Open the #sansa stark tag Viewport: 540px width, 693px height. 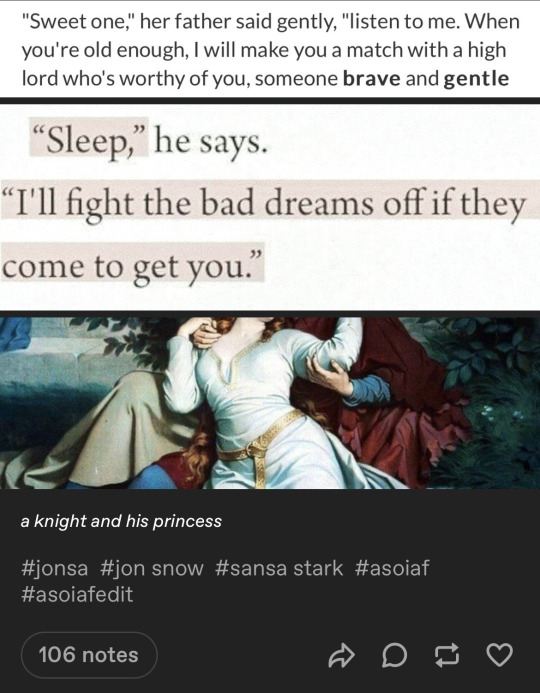(279, 568)
